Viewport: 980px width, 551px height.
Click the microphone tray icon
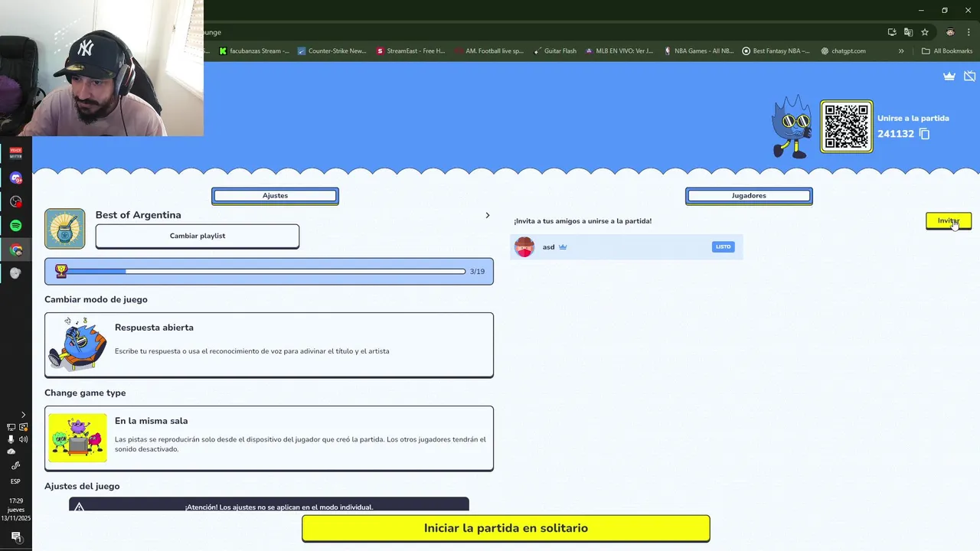coord(11,439)
